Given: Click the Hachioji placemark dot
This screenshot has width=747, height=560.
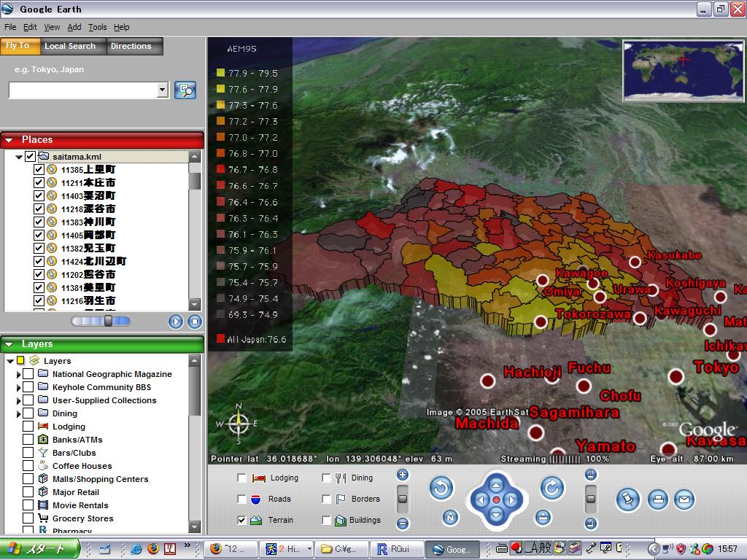Looking at the screenshot, I should click(488, 381).
